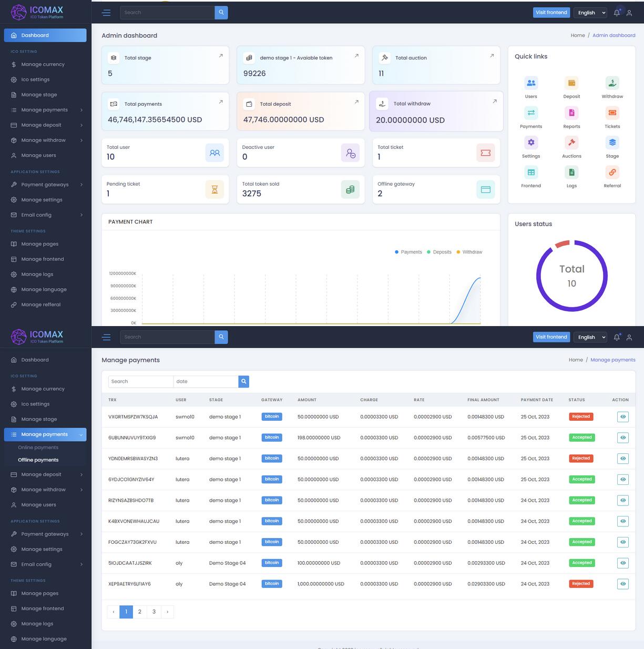Click the eye icon for transaction VXGRTMSPZW7KSQJA
Image resolution: width=644 pixels, height=649 pixels.
tap(622, 417)
